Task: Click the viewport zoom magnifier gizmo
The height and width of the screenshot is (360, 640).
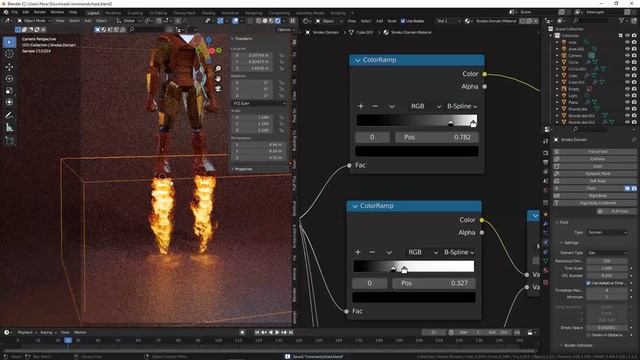Action: [218, 69]
